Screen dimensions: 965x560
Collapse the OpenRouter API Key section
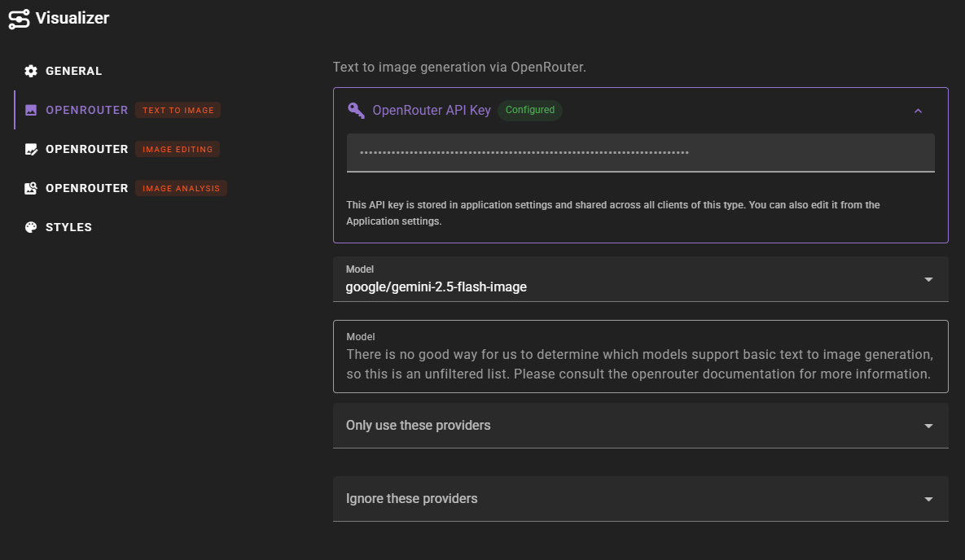tap(919, 110)
